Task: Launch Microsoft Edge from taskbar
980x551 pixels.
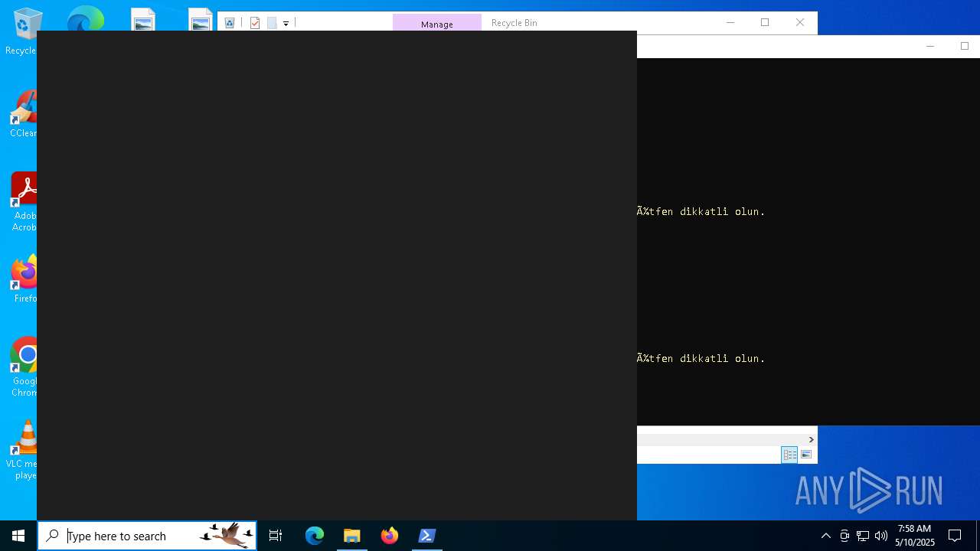Action: pyautogui.click(x=315, y=536)
